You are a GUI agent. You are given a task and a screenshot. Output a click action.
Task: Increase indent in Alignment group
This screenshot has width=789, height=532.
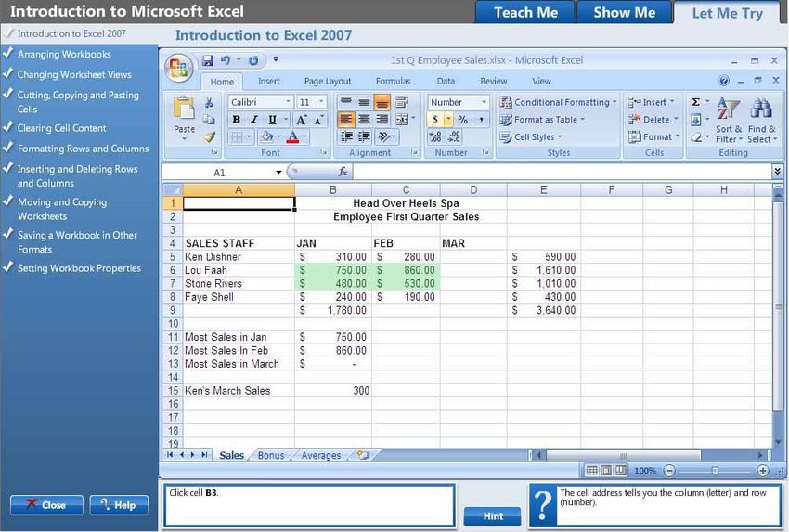364,136
